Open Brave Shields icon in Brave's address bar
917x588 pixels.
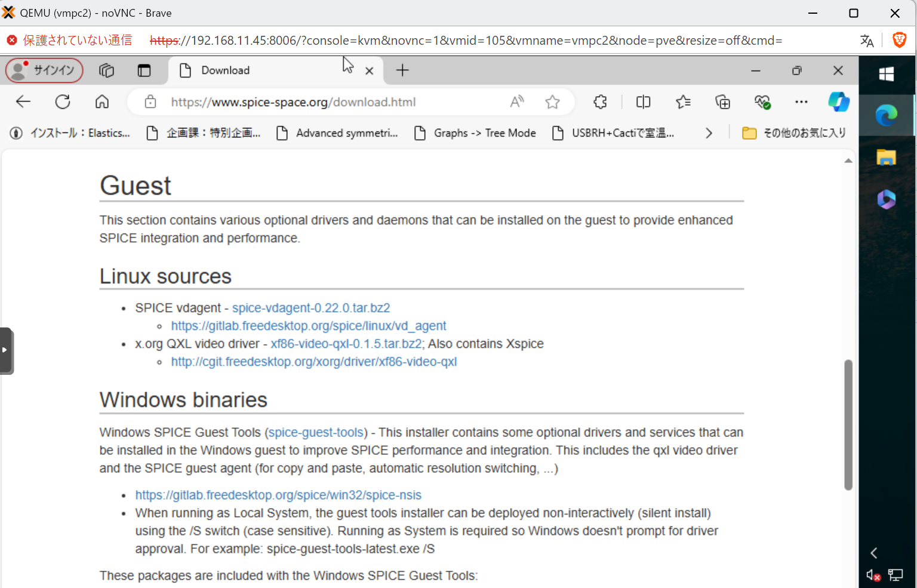900,40
